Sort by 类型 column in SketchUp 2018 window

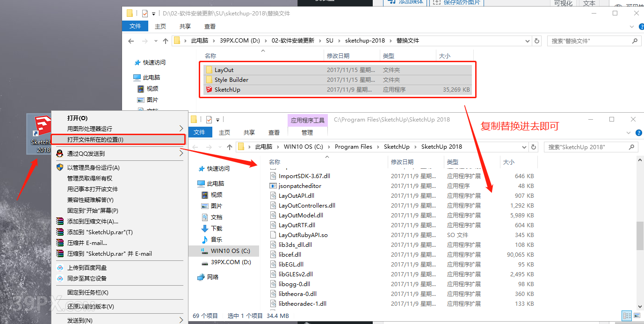(453, 162)
